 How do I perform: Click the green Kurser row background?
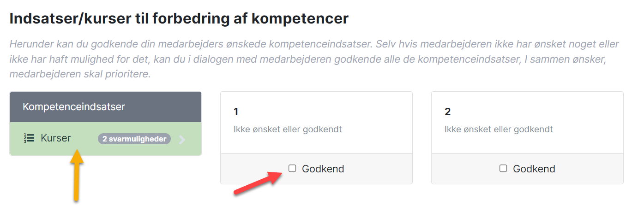[x=106, y=139]
